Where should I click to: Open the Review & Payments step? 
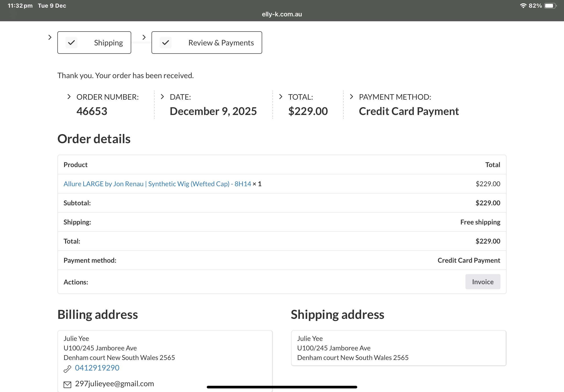click(221, 43)
